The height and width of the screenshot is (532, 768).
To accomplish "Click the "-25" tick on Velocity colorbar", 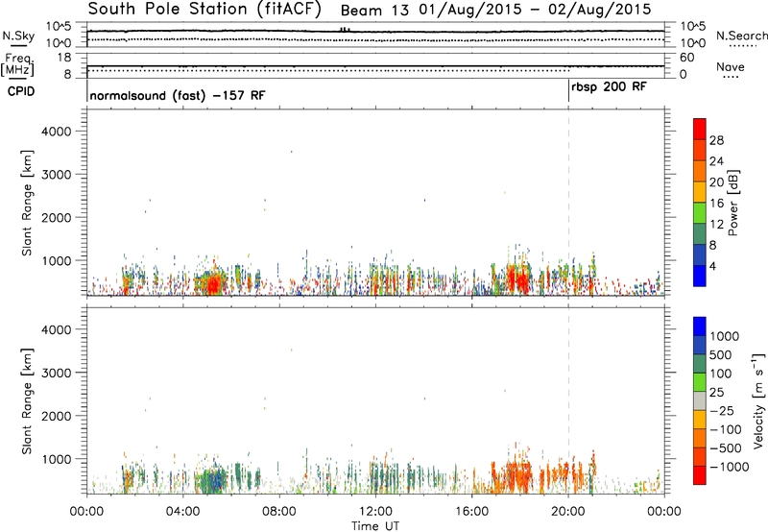I will point(722,411).
